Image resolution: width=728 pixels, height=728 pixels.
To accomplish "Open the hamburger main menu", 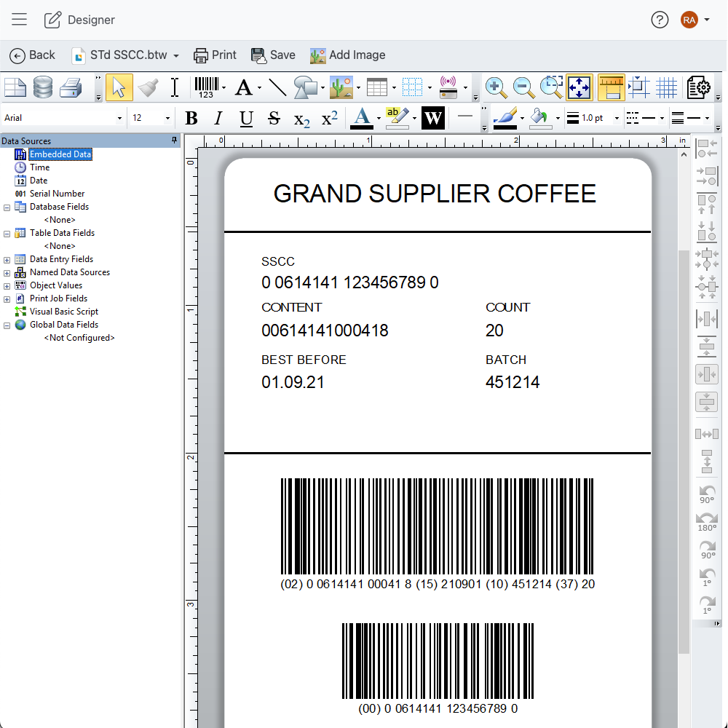I will pos(19,20).
